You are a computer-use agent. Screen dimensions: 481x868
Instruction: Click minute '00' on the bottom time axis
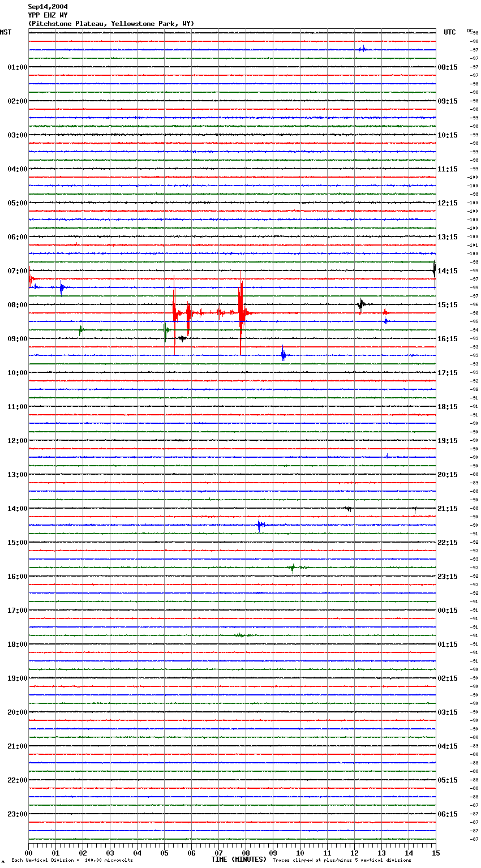[28, 852]
